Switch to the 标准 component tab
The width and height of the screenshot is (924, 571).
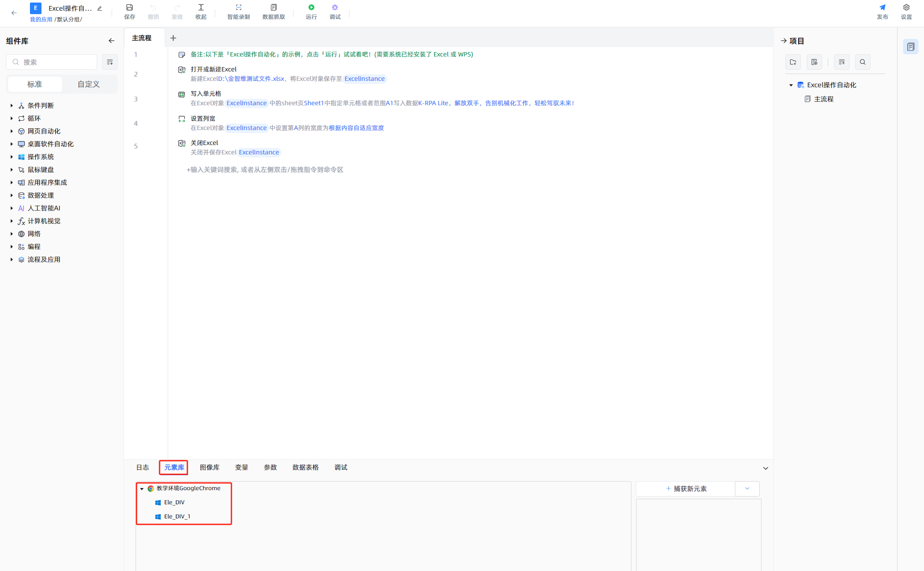(35, 84)
